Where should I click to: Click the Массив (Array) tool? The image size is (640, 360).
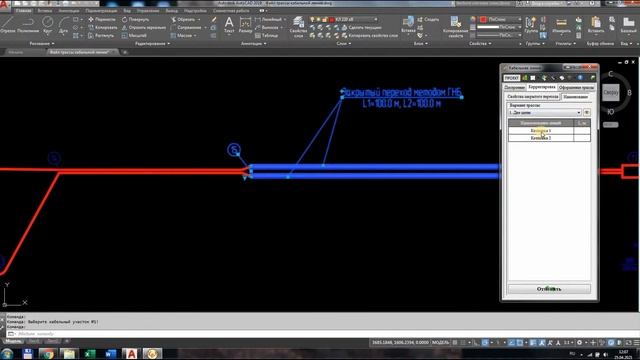click(x=182, y=36)
